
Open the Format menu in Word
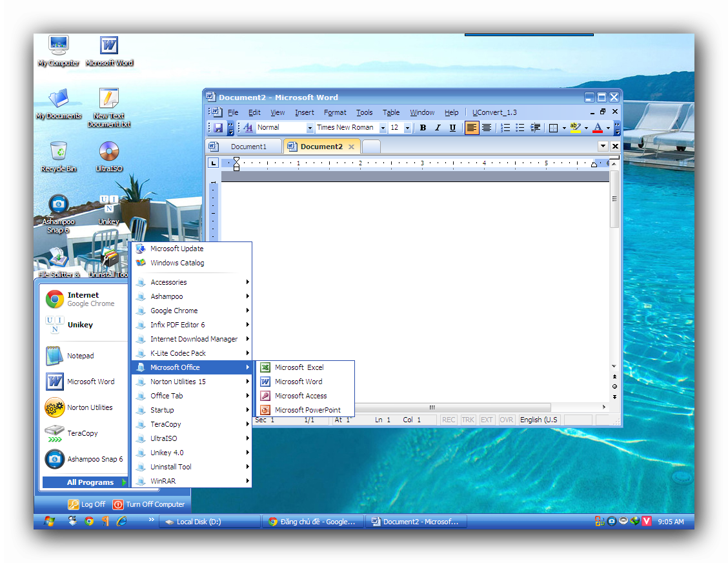click(335, 112)
